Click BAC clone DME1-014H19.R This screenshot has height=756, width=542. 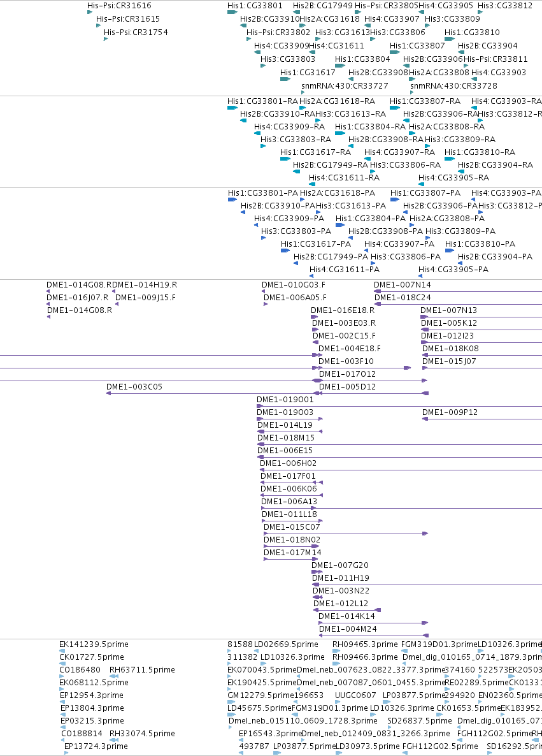pos(145,285)
